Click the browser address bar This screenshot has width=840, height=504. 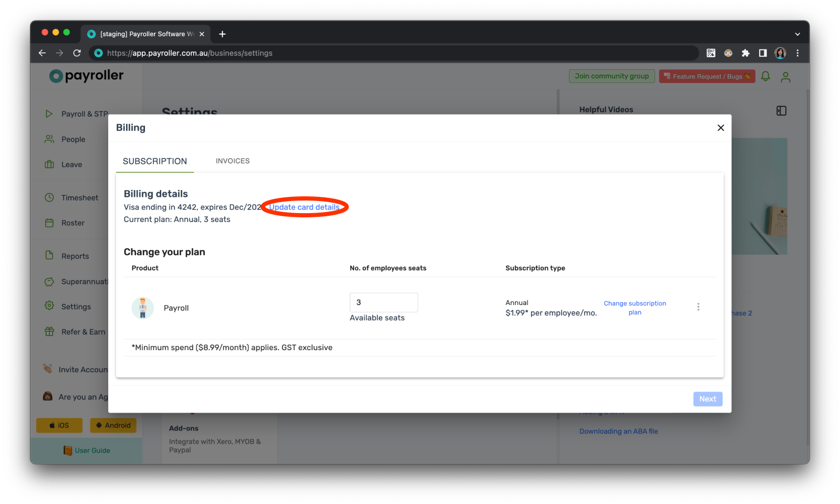click(x=394, y=53)
